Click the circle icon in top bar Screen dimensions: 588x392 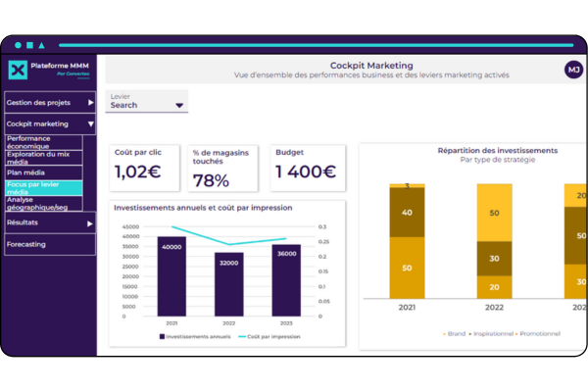click(18, 45)
